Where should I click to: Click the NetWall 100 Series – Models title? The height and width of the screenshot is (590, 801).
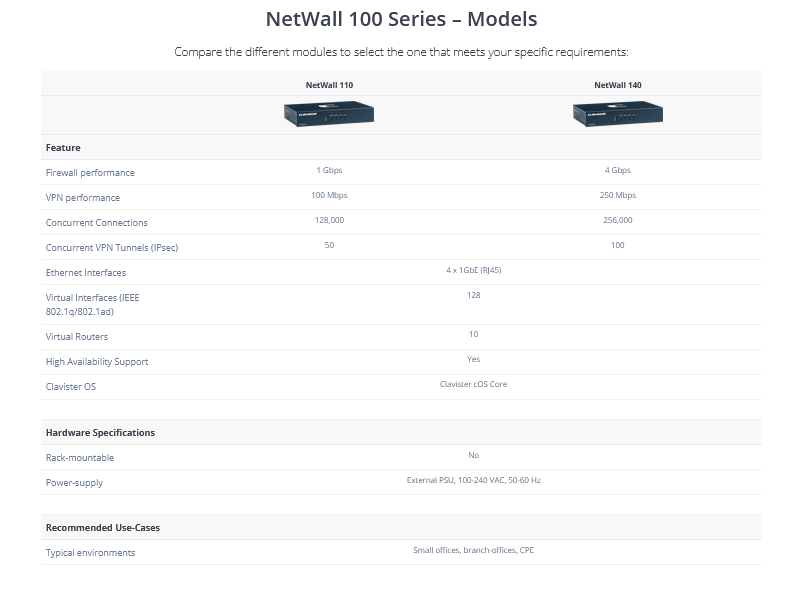pos(402,19)
